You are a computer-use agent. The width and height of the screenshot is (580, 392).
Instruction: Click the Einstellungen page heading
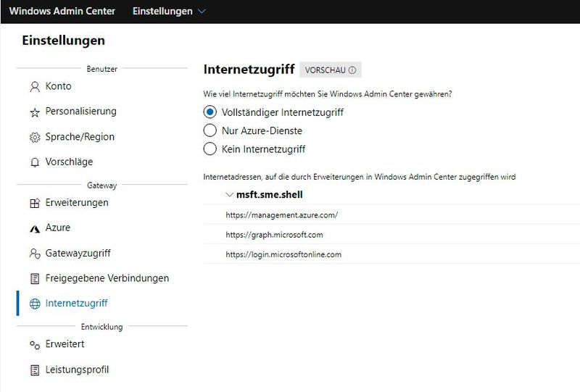[x=63, y=41]
